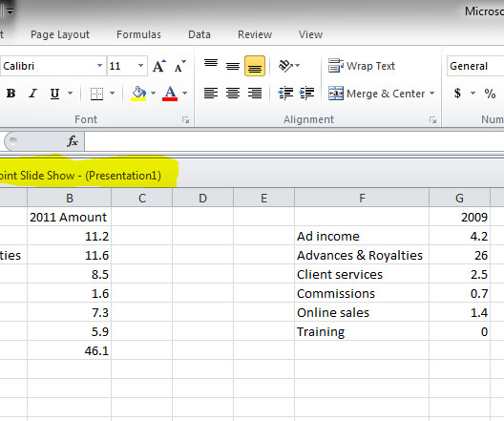Screen dimensions: 504x421
Task: Apply yellow Fill Color bucket
Action: point(138,94)
